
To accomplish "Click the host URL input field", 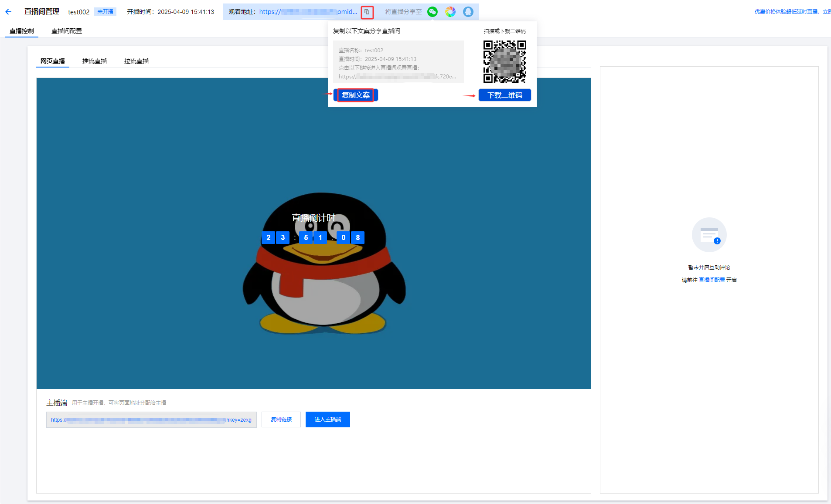I will [151, 419].
